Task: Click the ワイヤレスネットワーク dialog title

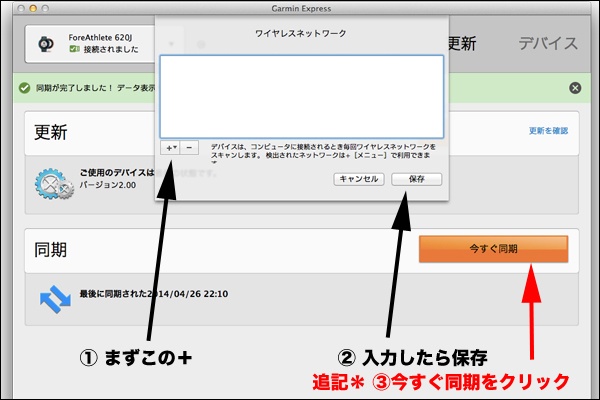Action: [x=301, y=34]
